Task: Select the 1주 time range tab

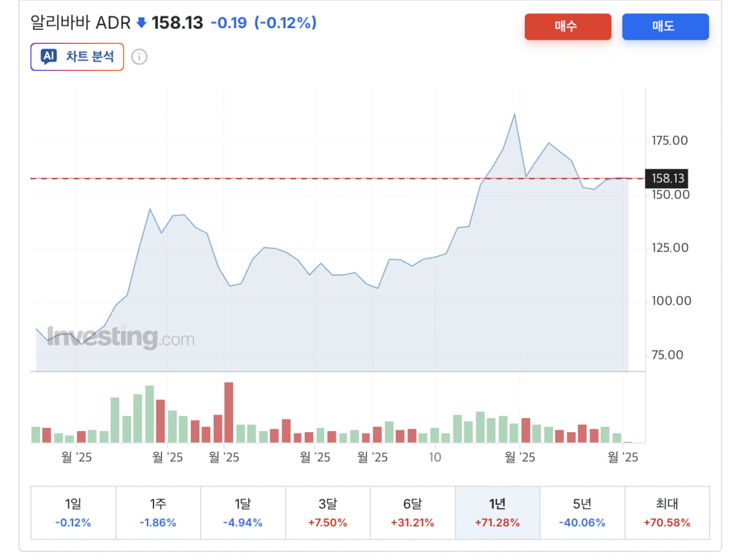Action: pos(158,513)
